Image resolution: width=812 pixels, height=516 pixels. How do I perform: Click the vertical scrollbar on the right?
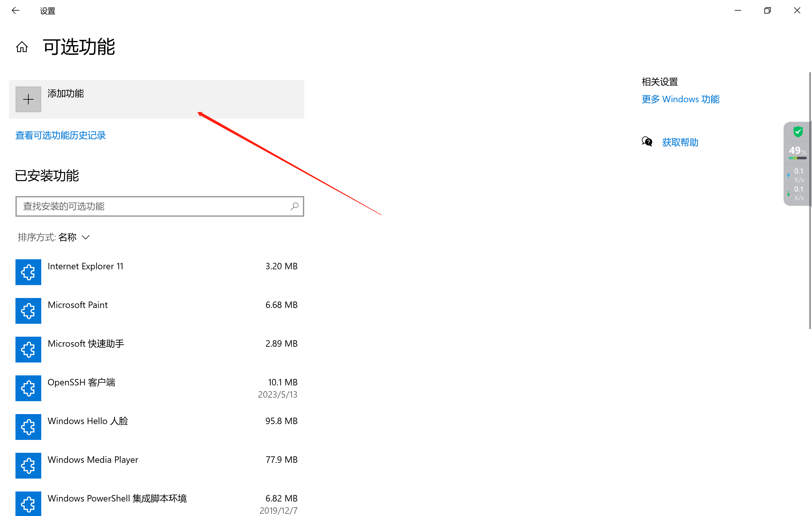point(810,201)
